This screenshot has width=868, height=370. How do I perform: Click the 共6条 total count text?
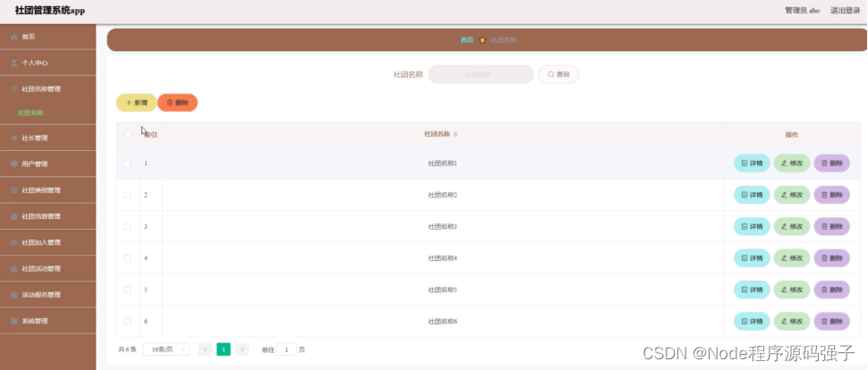click(127, 349)
